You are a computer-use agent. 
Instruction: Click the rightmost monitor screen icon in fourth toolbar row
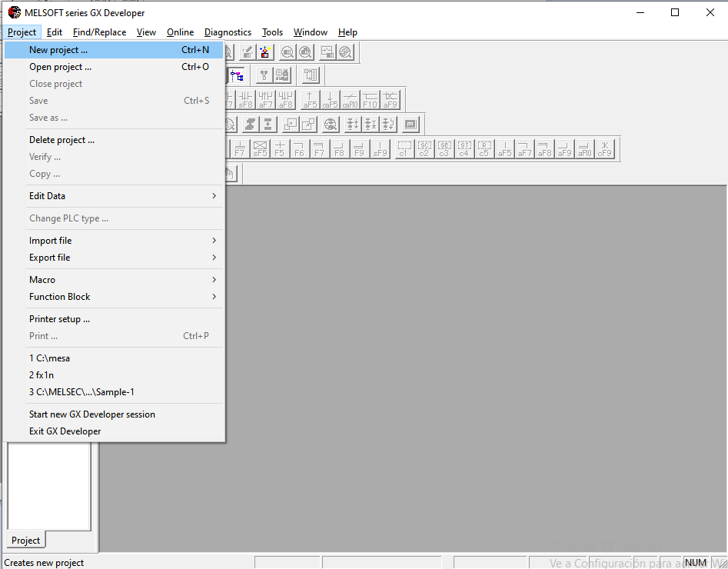tap(411, 125)
